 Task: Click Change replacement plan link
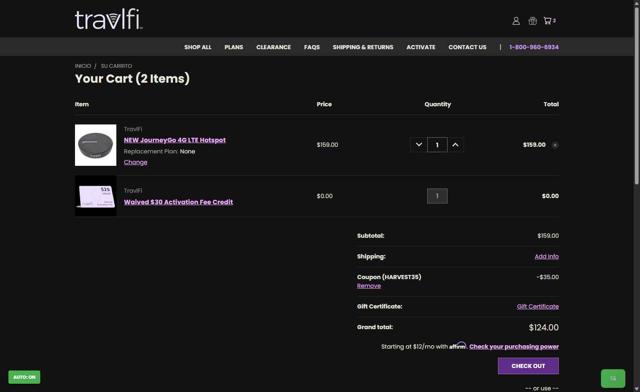[136, 162]
